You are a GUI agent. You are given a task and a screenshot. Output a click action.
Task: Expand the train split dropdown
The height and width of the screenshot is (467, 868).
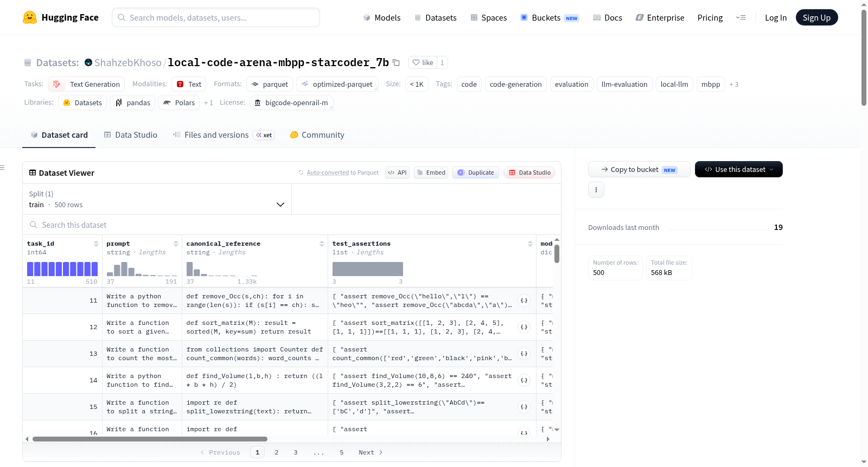click(157, 199)
